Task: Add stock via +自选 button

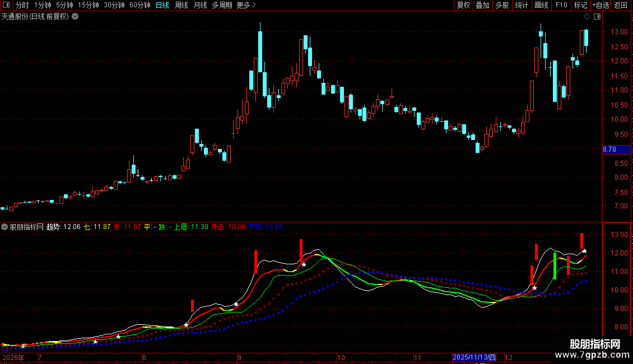Action: click(601, 5)
